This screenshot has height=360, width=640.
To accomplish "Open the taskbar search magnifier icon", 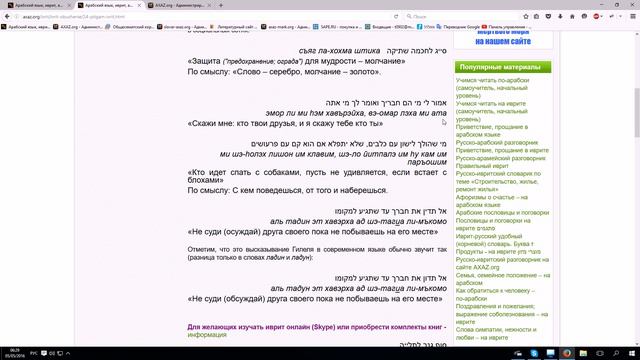I will [x=616, y=353].
